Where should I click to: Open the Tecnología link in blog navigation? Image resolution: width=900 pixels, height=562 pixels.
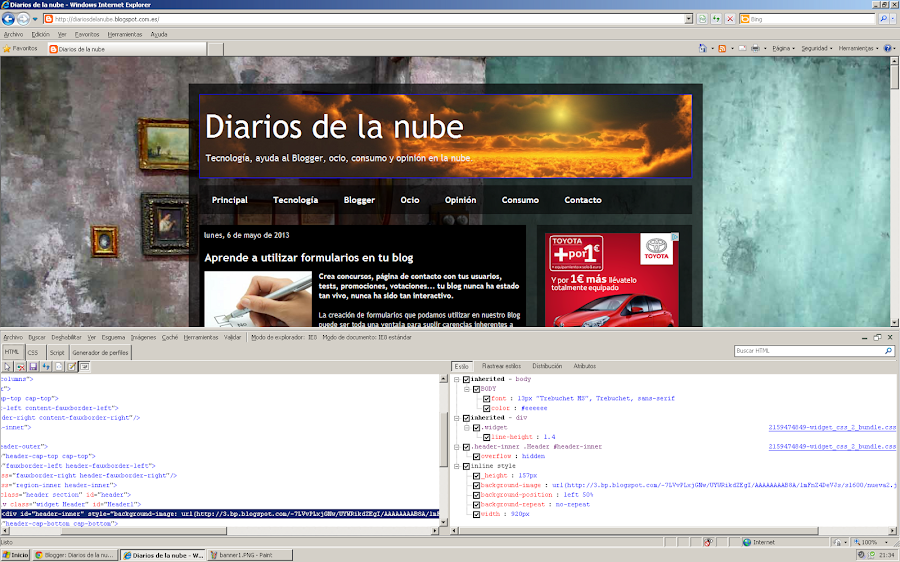(x=296, y=200)
